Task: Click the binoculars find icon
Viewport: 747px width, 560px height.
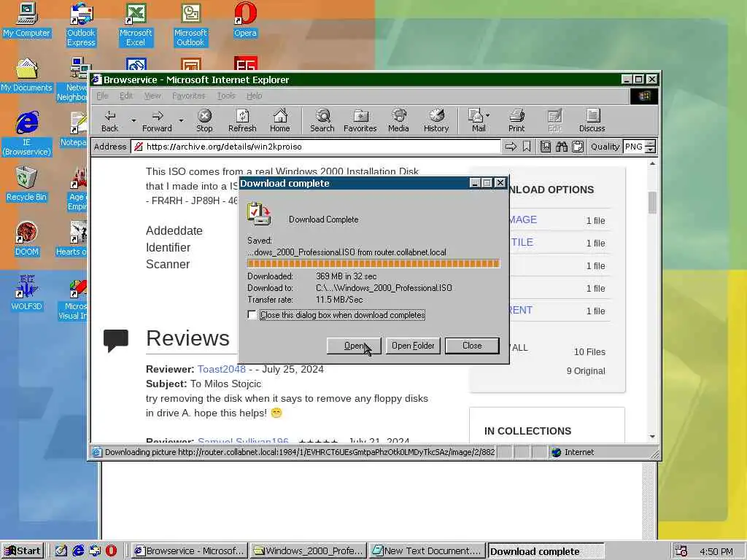Action: pos(562,147)
